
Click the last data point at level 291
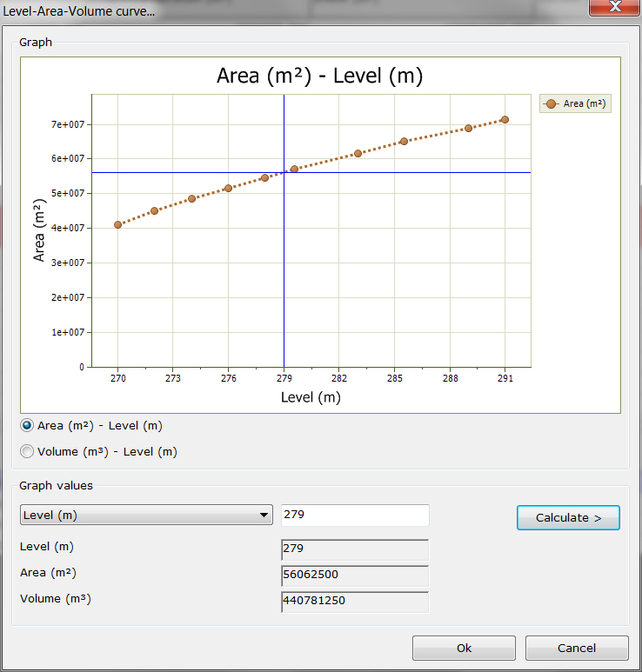pyautogui.click(x=505, y=120)
